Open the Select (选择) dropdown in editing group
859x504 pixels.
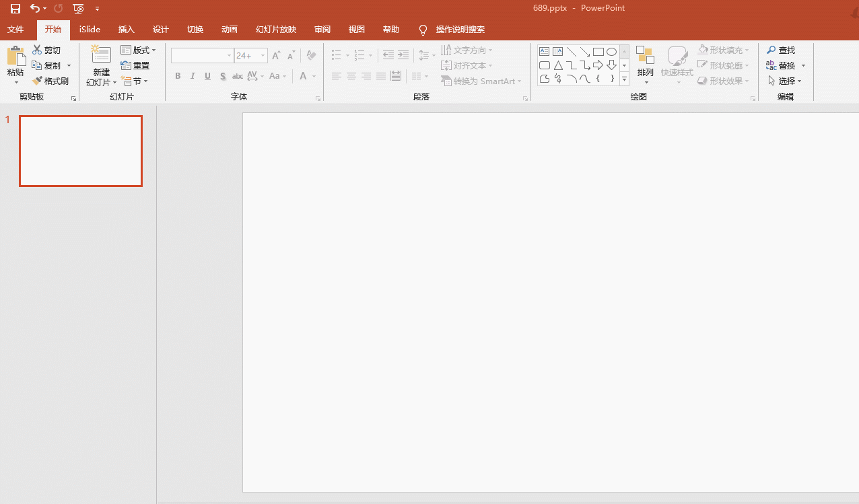click(x=785, y=81)
